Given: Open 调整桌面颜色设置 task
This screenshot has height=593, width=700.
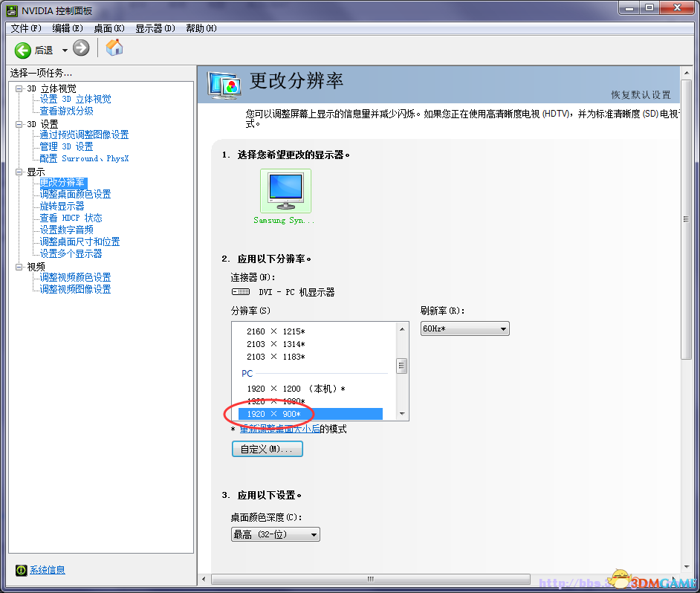Looking at the screenshot, I should click(x=76, y=194).
